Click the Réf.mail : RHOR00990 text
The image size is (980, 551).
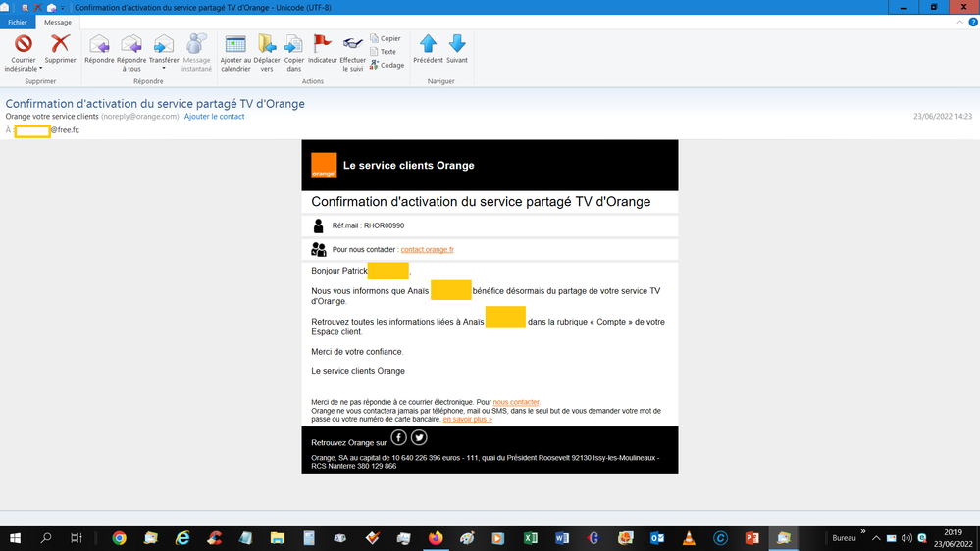(368, 225)
